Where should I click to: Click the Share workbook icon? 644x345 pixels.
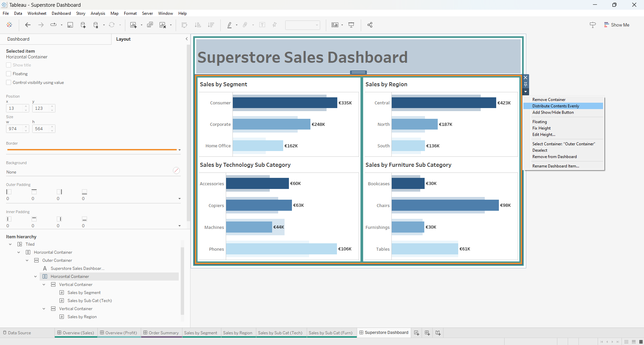point(370,25)
